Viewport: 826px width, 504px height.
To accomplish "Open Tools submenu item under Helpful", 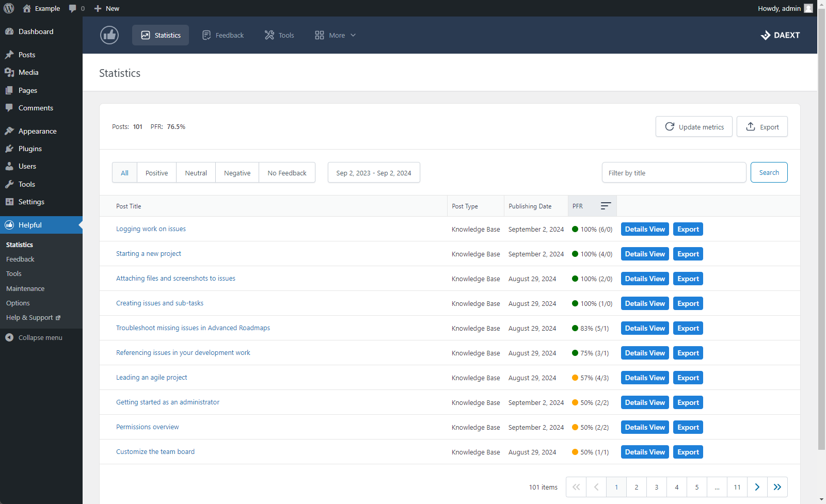I will (x=14, y=274).
